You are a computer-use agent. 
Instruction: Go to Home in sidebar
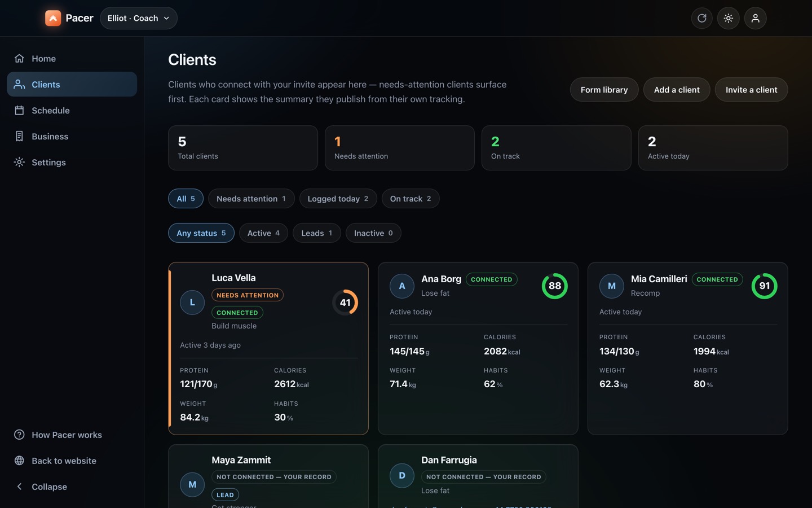tap(72, 58)
